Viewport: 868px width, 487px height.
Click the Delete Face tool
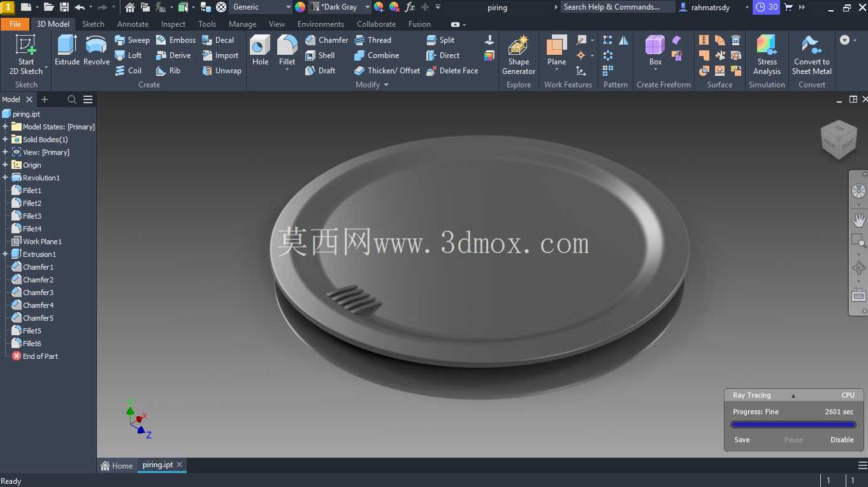[452, 71]
